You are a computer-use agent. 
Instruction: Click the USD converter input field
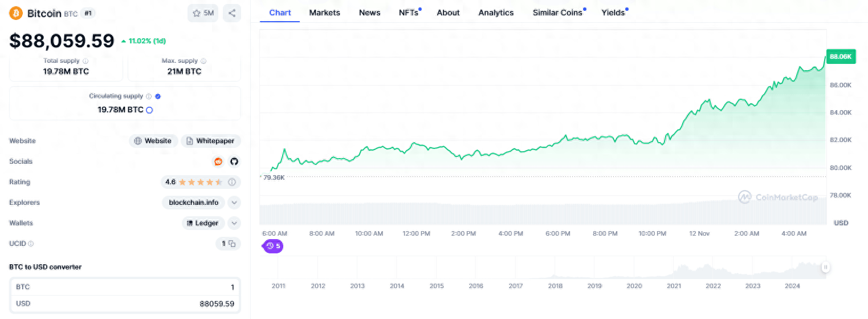[x=125, y=304]
